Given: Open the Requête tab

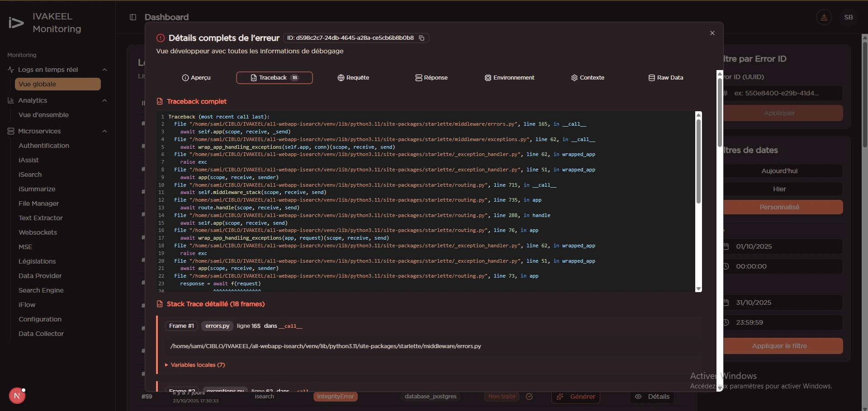Looking at the screenshot, I should 353,78.
